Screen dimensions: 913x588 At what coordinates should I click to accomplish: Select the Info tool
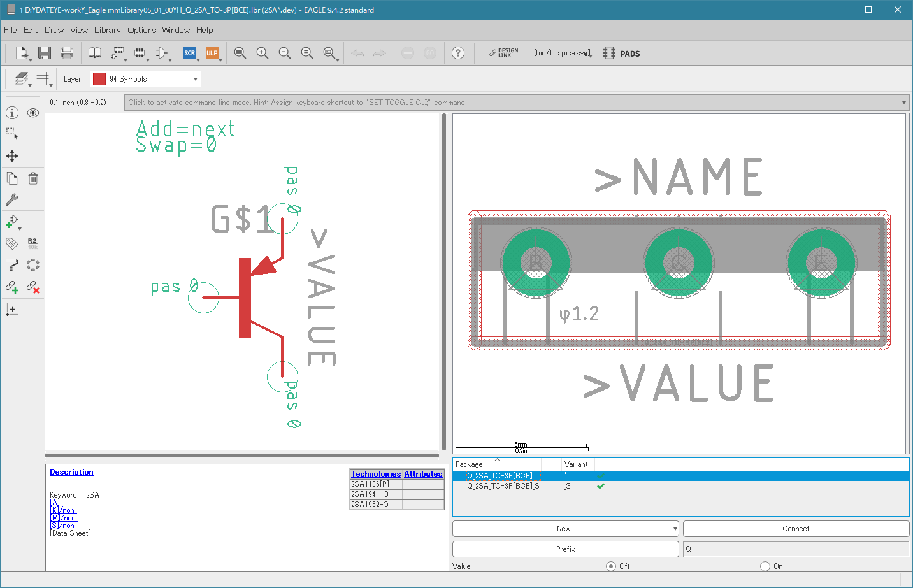click(x=12, y=113)
